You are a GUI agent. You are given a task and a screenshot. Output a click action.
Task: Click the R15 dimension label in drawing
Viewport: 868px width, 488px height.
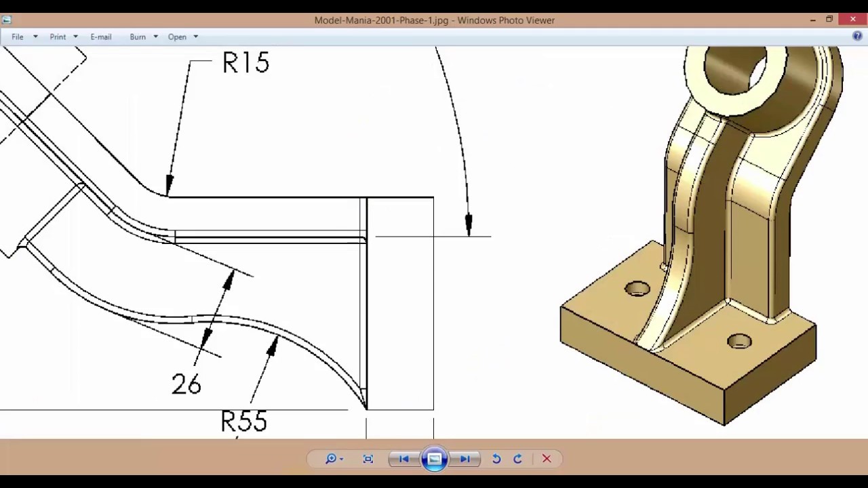[245, 63]
